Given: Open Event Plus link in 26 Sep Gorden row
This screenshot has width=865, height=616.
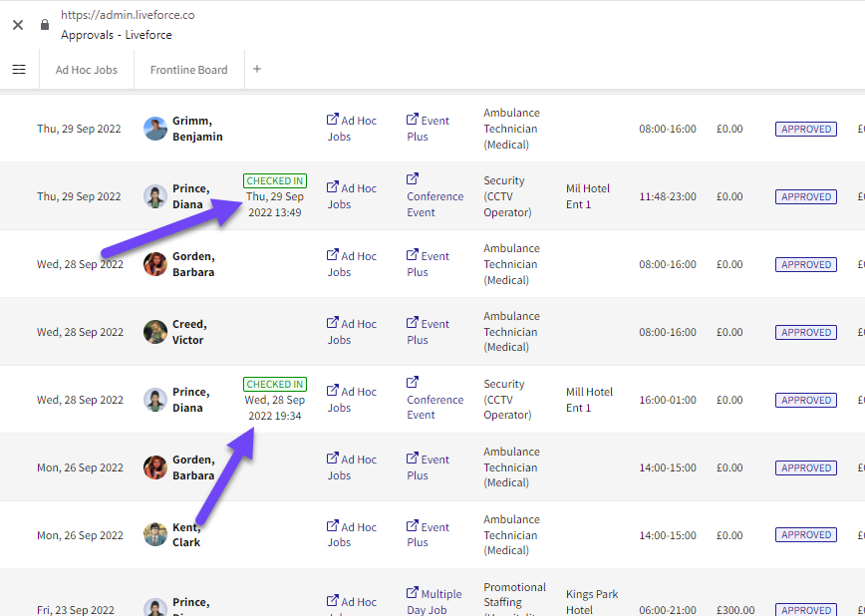Looking at the screenshot, I should click(428, 467).
